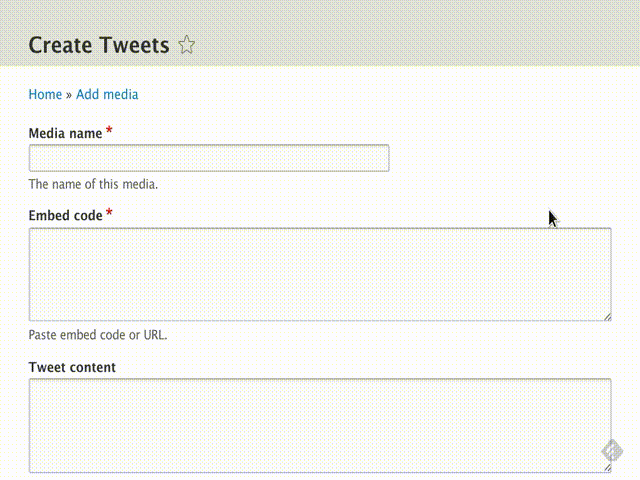
Task: Click the 'The name of this media.' help text
Action: [93, 184]
